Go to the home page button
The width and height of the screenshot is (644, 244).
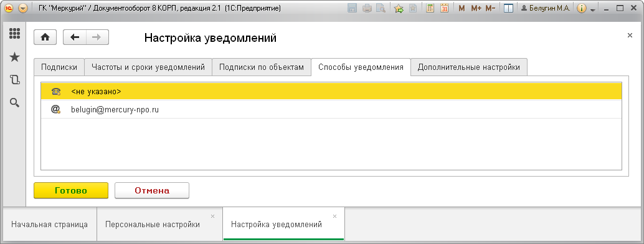tap(45, 37)
